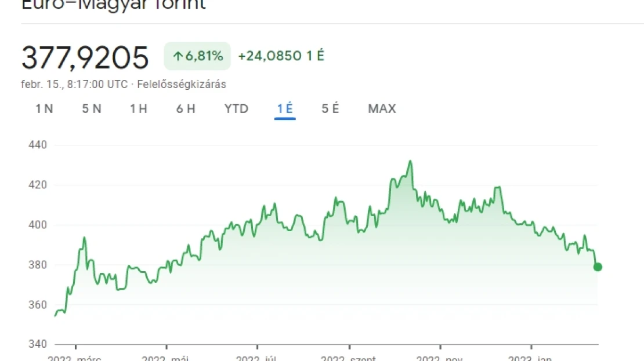Click the Euro–Magyar forint title

point(113,5)
